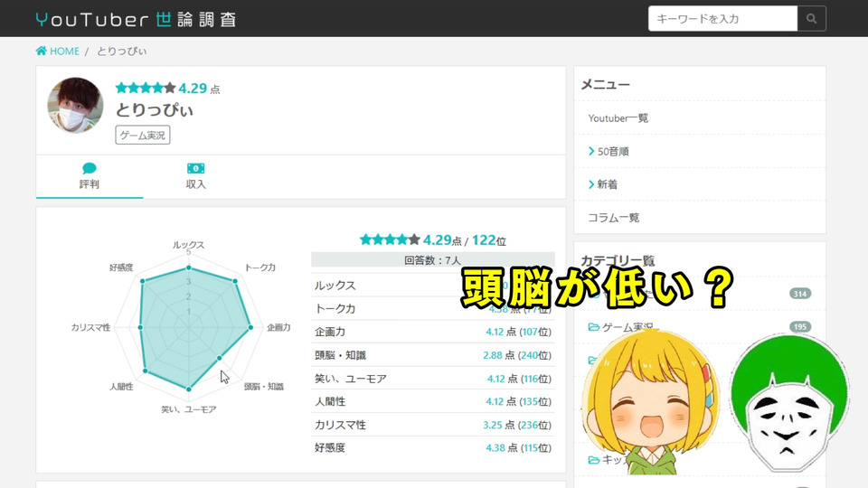Click the 195 count badge for ゲーム実況
868x488 pixels.
pos(800,327)
